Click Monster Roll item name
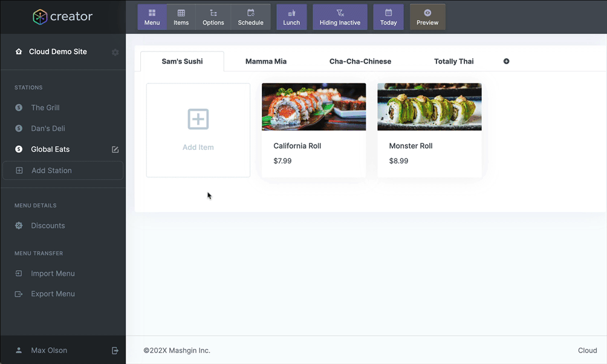The width and height of the screenshot is (607, 364). [411, 146]
